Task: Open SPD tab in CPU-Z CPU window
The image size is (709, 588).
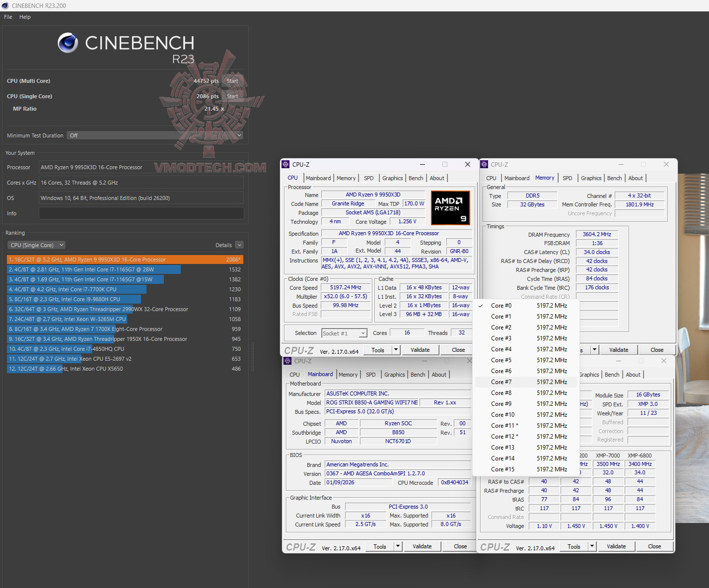Action: click(368, 178)
